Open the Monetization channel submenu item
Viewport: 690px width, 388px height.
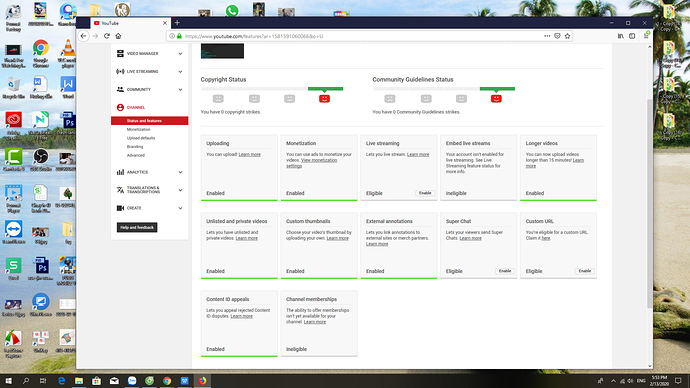pyautogui.click(x=139, y=129)
